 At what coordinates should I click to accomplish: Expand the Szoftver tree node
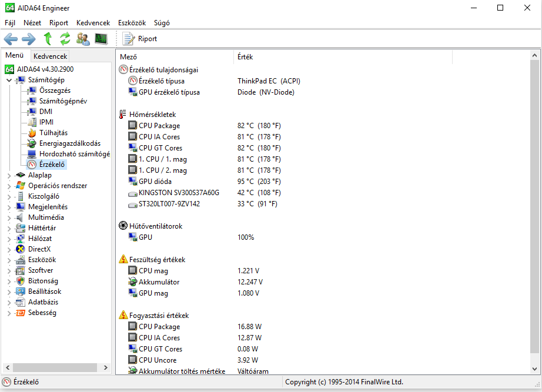9,271
